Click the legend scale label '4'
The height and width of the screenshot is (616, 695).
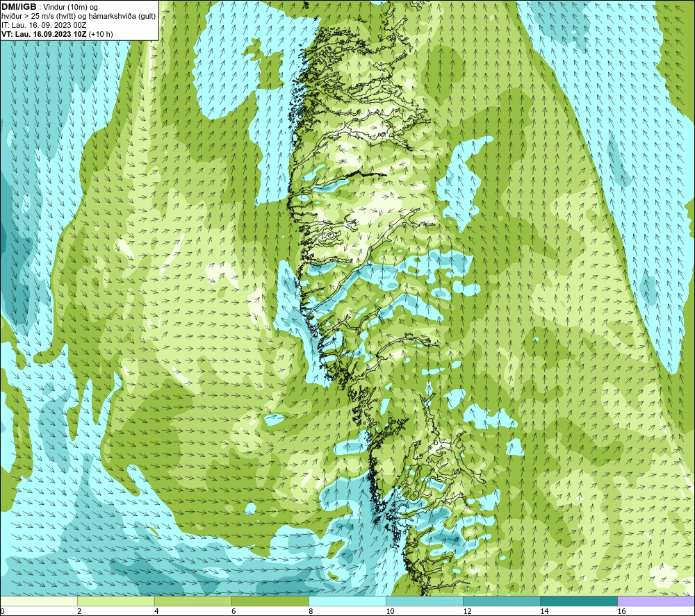tap(156, 611)
